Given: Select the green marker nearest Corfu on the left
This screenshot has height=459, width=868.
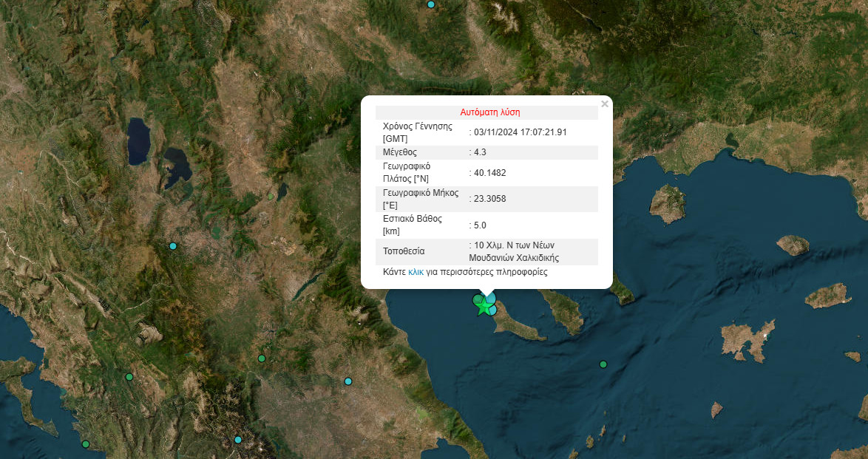Looking at the screenshot, I should [129, 377].
